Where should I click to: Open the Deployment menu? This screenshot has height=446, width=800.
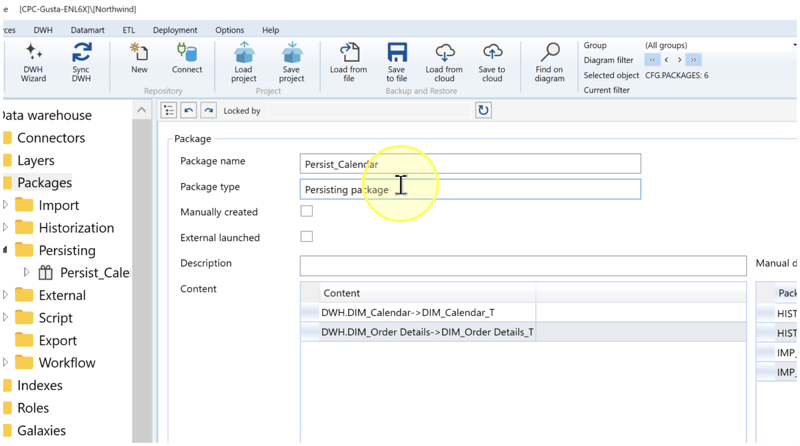pyautogui.click(x=175, y=30)
